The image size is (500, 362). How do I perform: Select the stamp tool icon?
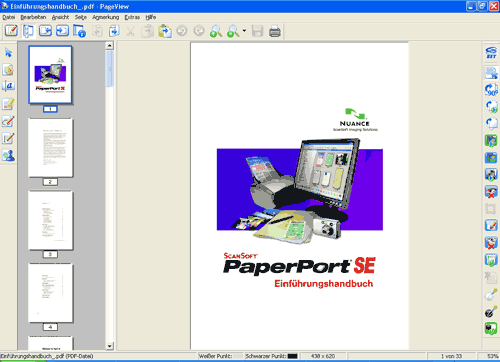pyautogui.click(x=8, y=156)
